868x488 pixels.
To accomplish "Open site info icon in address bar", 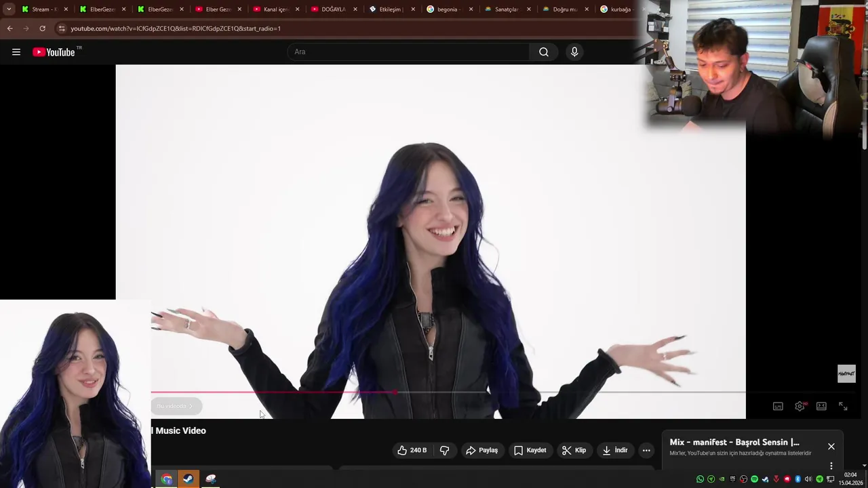I will click(x=61, y=28).
